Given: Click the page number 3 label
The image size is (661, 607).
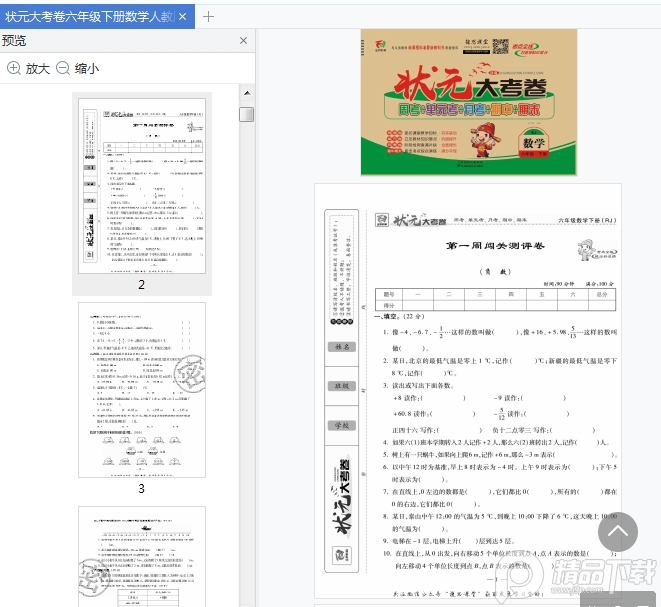Looking at the screenshot, I should [142, 489].
